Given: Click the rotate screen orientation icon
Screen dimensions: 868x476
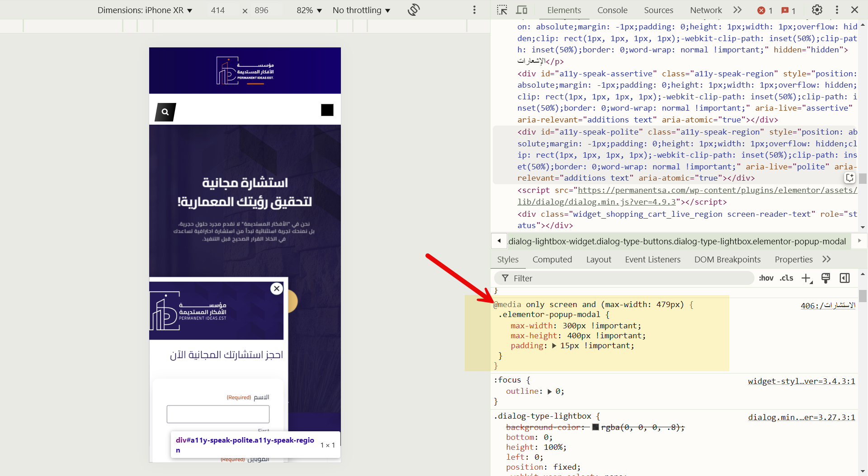Looking at the screenshot, I should [413, 10].
